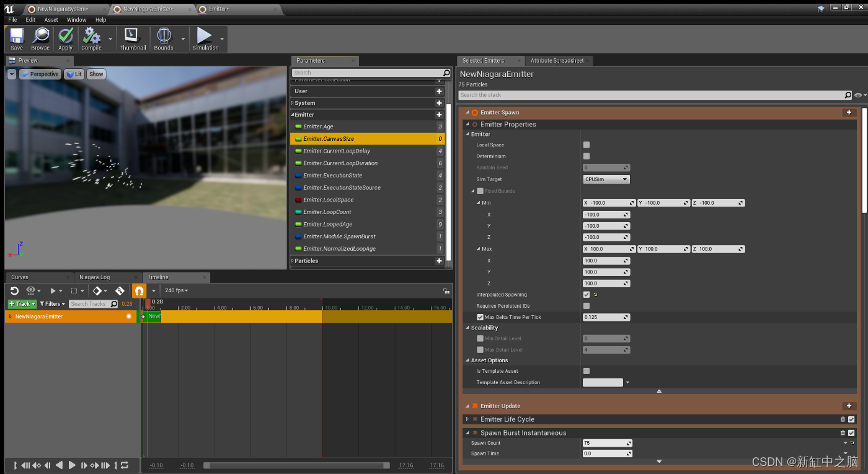Image resolution: width=868 pixels, height=474 pixels.
Task: Collapse the Emitter Properties section
Action: click(x=467, y=124)
